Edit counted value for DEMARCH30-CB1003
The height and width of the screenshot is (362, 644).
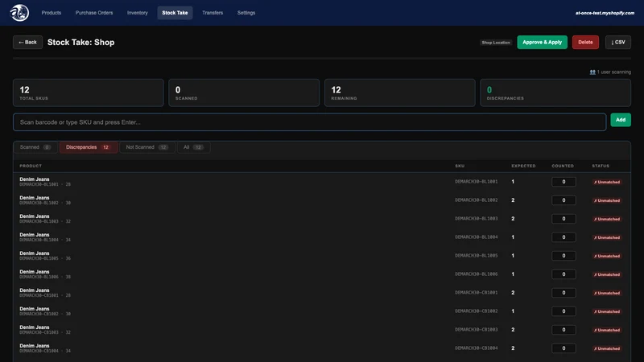[x=563, y=330]
